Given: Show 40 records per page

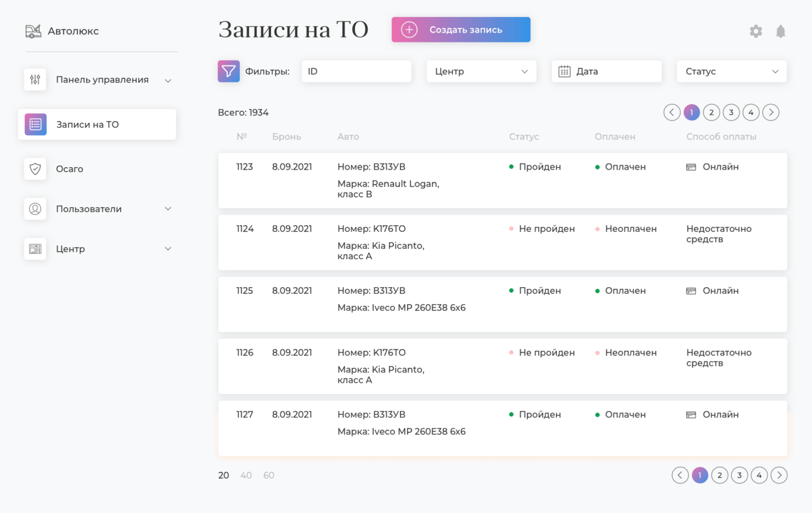Looking at the screenshot, I should (246, 475).
